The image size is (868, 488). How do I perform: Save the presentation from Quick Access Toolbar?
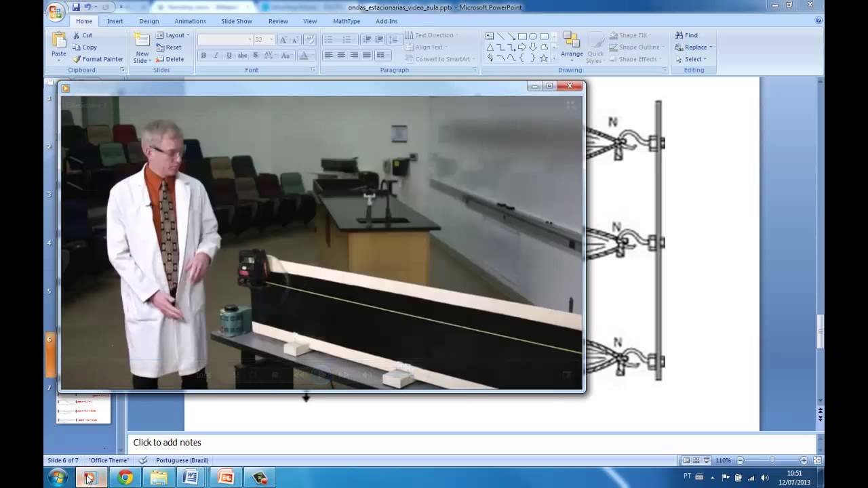coord(76,7)
